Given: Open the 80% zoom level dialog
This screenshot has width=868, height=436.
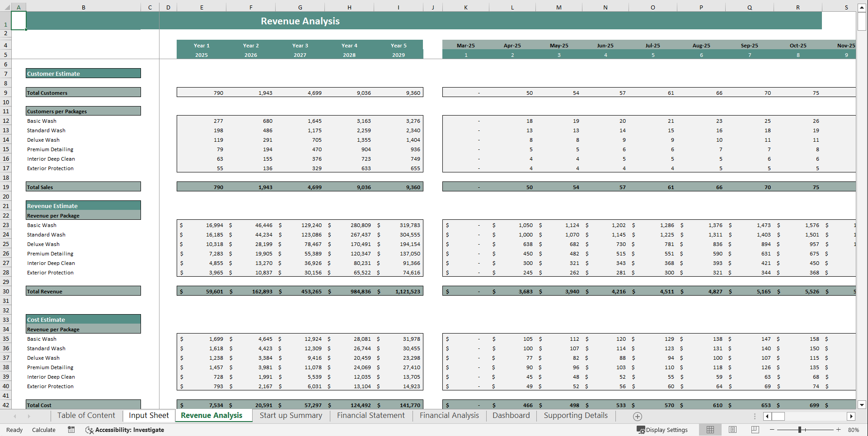Looking at the screenshot, I should 854,430.
